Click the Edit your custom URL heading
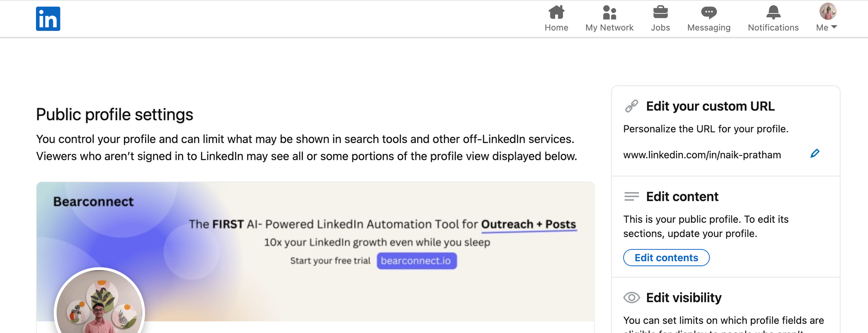Screen dimensions: 868x333 (710, 106)
